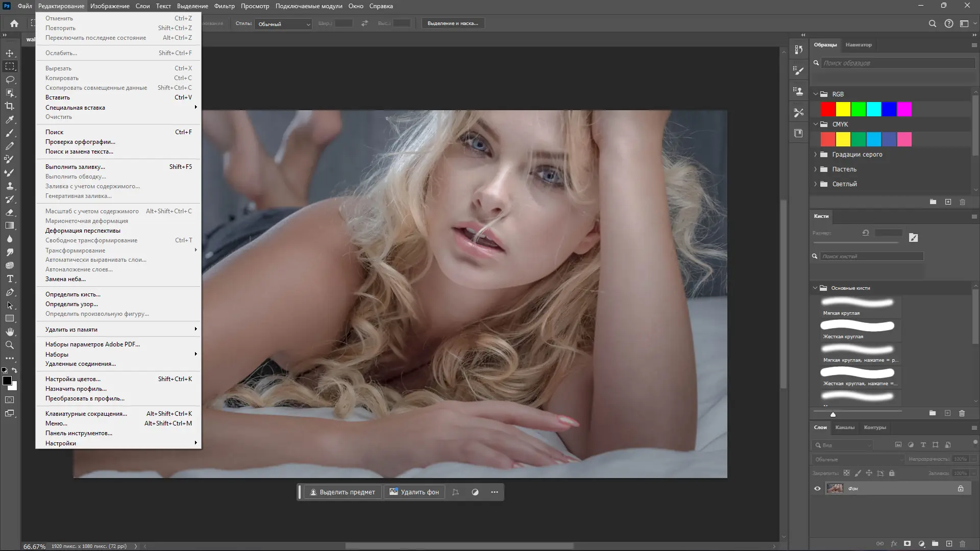
Task: Select the Type tool
Action: pyautogui.click(x=10, y=279)
